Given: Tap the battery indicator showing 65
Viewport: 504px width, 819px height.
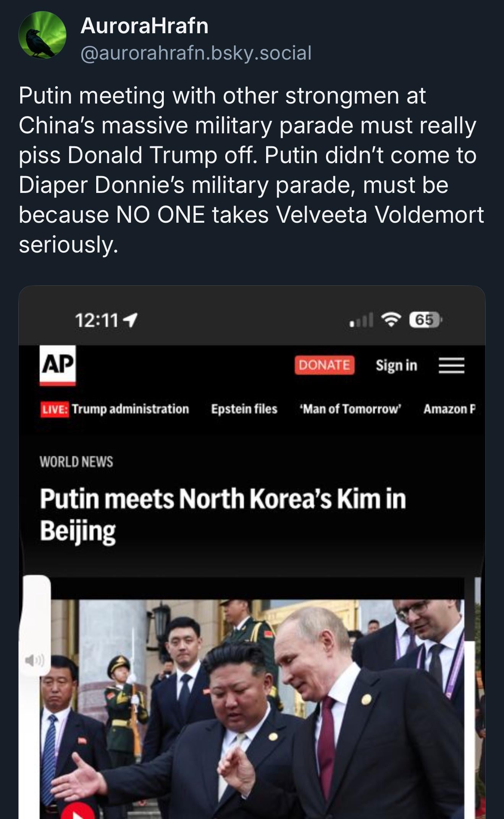Looking at the screenshot, I should coord(425,320).
